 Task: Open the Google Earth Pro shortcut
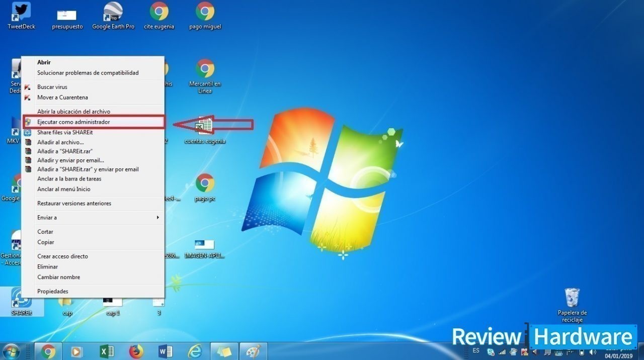coord(113,16)
